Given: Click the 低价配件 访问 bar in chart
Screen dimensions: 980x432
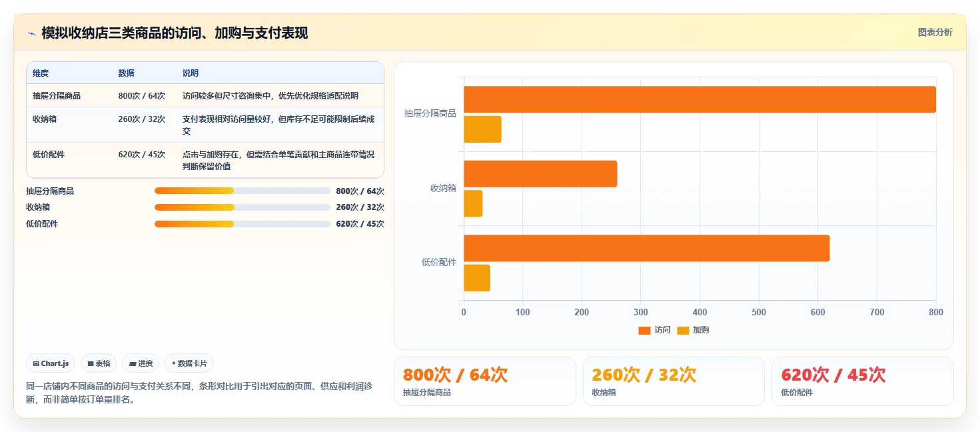Looking at the screenshot, I should (647, 248).
